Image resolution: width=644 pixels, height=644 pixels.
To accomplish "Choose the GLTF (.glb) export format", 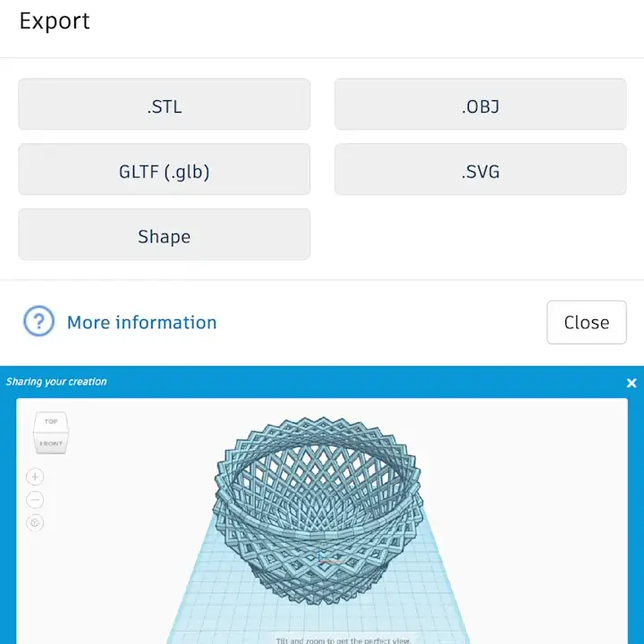I will (x=164, y=169).
